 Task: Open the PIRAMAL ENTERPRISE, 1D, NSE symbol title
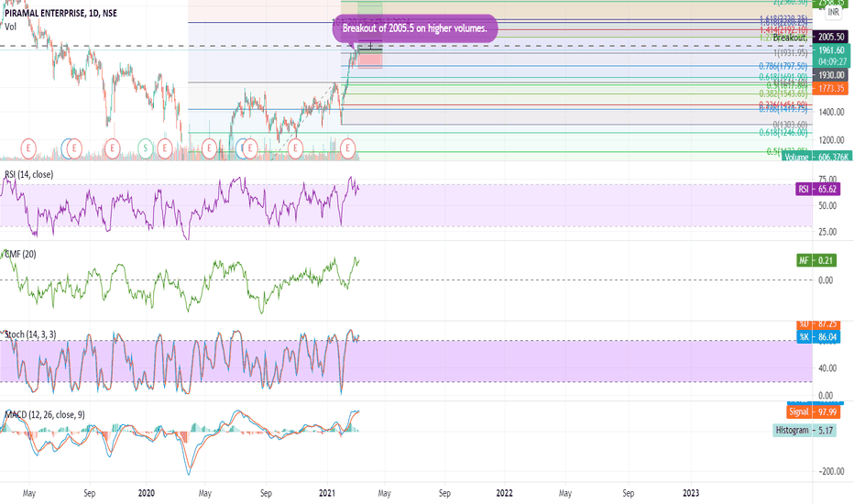pyautogui.click(x=60, y=13)
